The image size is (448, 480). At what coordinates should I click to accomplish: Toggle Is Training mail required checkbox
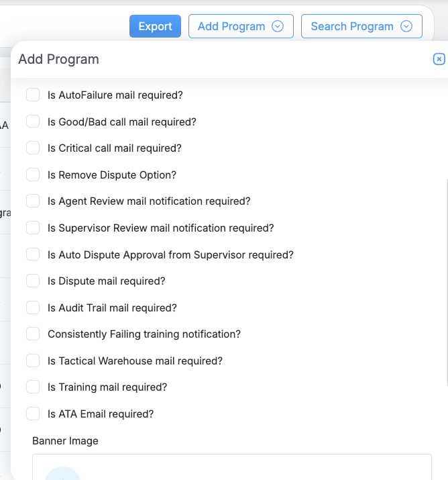(x=33, y=387)
